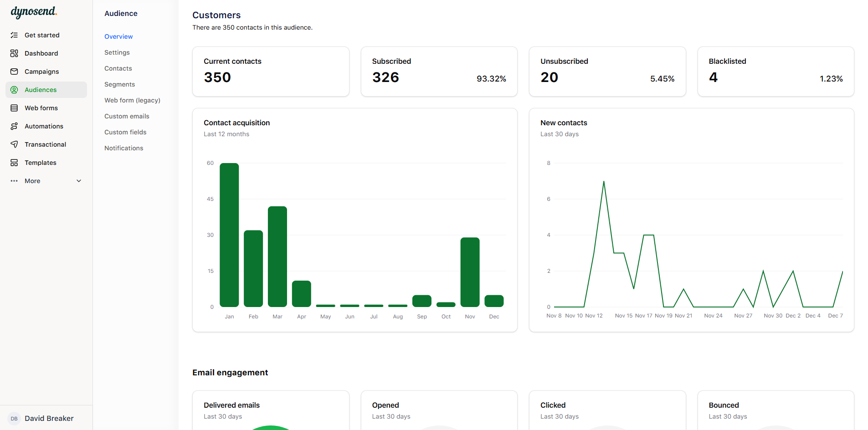Click the David Breaker profile avatar
Viewport: 868px width, 430px height.
pos(14,418)
